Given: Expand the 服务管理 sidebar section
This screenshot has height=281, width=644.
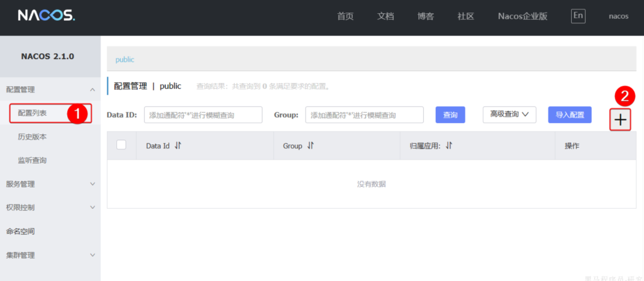Looking at the screenshot, I should point(92,184).
